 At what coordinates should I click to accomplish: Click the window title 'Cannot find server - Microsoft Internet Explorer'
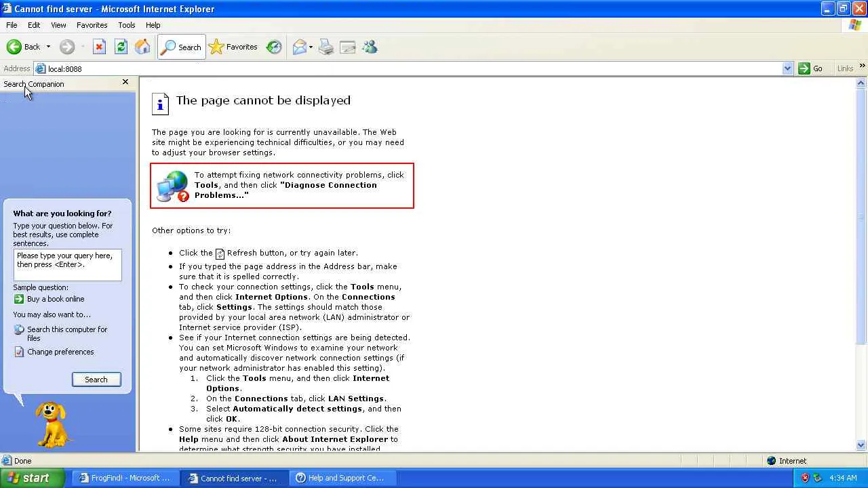point(115,9)
